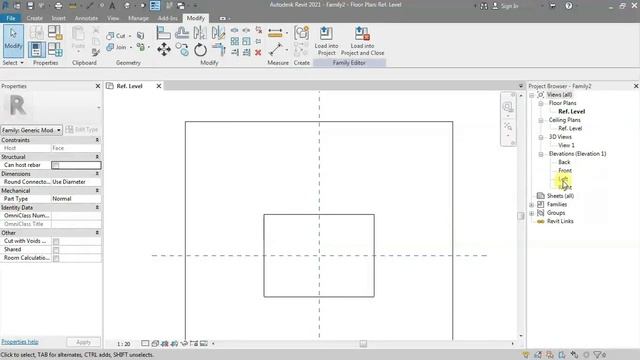Click Sign In button in title bar
Viewport: 640px width, 360px height.
point(505,6)
